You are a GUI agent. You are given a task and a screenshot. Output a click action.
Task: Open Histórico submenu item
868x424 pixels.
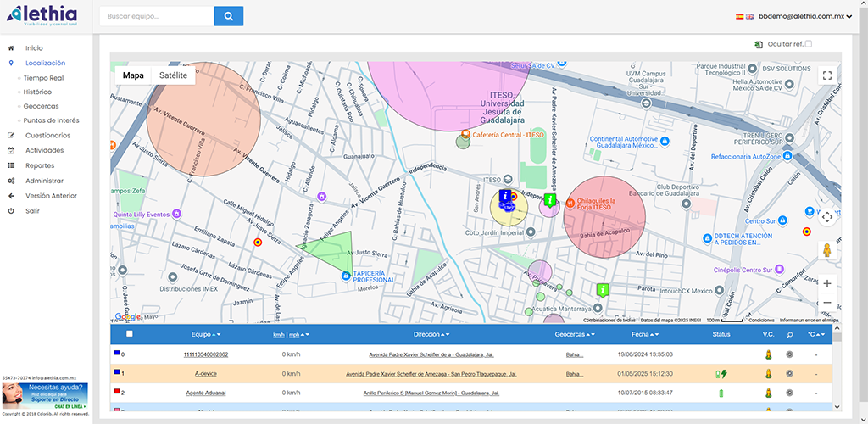point(37,92)
